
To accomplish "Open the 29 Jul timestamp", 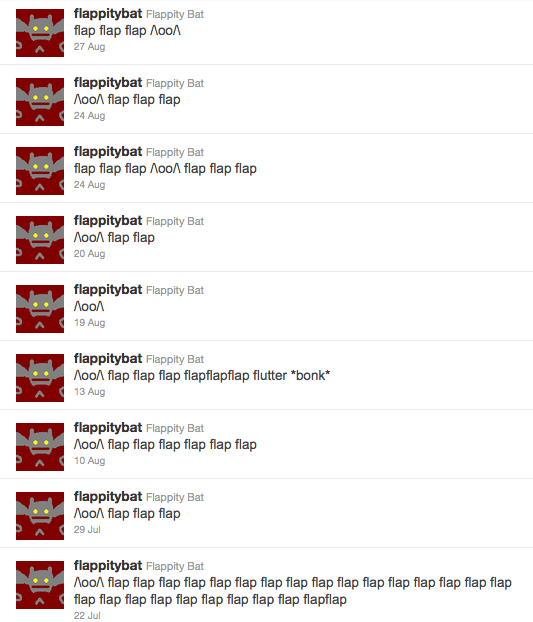I will (87, 530).
